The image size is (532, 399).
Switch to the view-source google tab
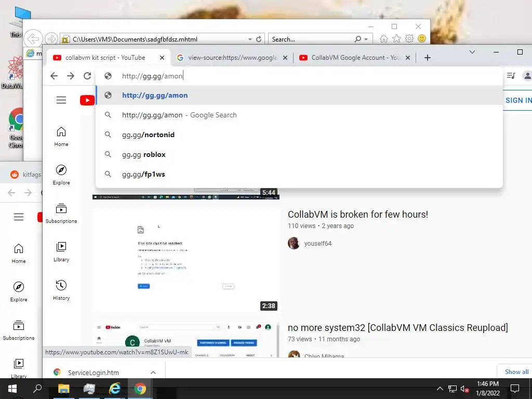[232, 58]
